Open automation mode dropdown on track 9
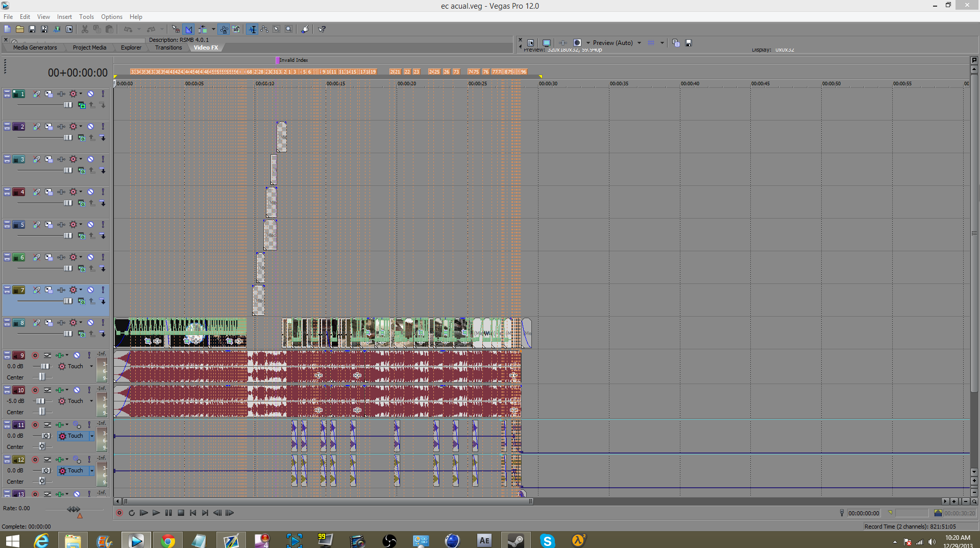The image size is (980, 548). click(x=92, y=366)
